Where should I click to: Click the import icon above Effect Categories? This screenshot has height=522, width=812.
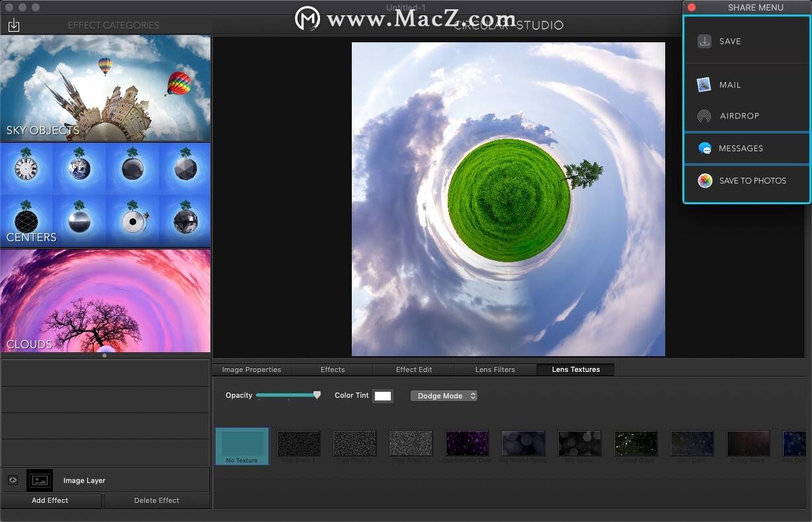click(14, 25)
